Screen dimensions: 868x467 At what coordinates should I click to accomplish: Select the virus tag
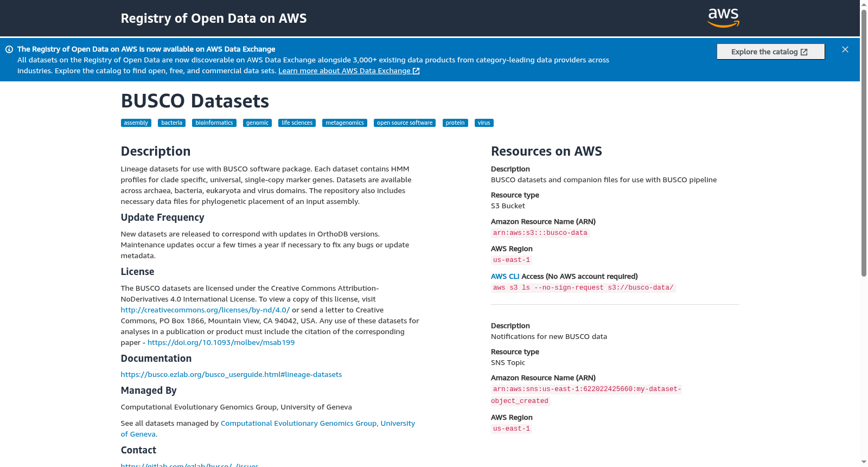pyautogui.click(x=484, y=123)
